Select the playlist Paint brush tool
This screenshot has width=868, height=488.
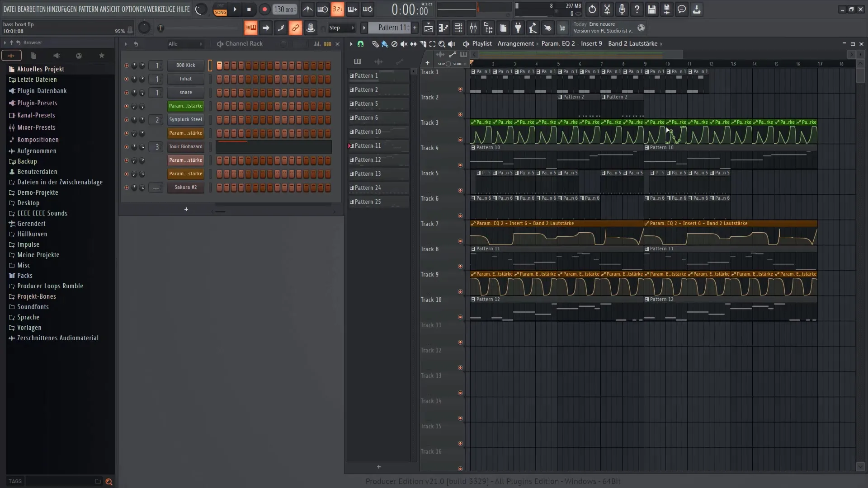pos(385,44)
